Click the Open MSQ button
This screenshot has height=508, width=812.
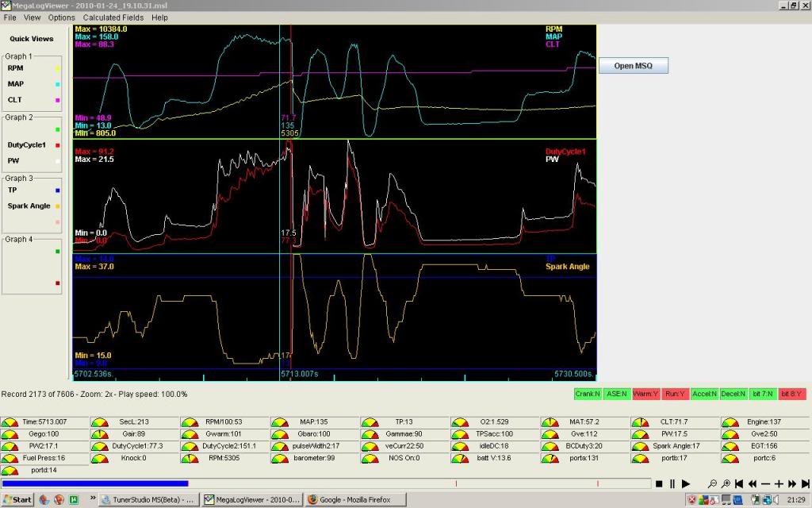click(x=633, y=65)
